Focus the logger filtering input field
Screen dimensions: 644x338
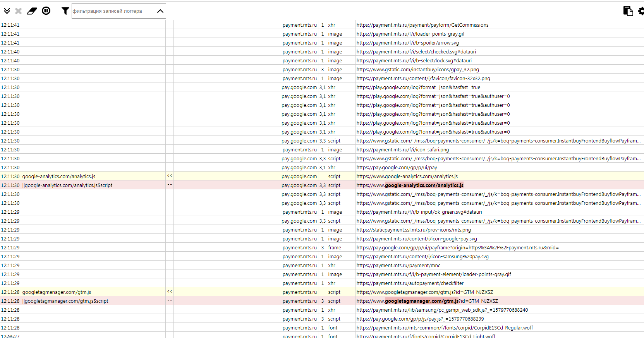[114, 11]
